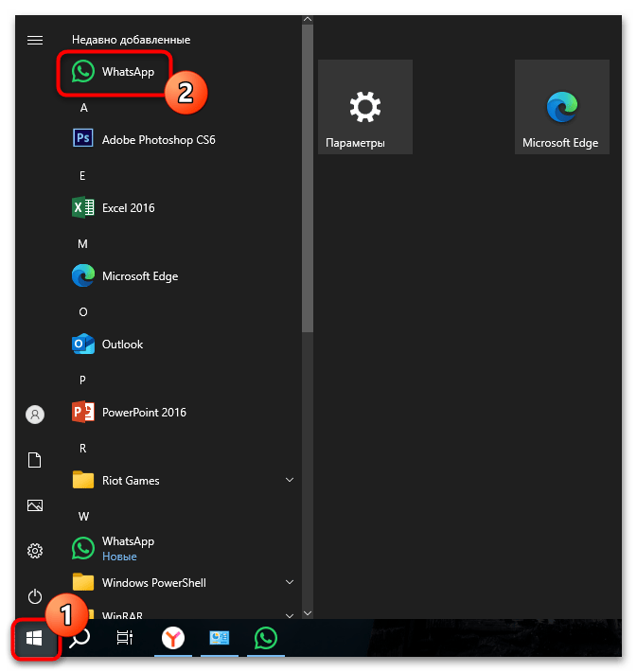Open Yandex Browser from the taskbar

click(x=173, y=638)
